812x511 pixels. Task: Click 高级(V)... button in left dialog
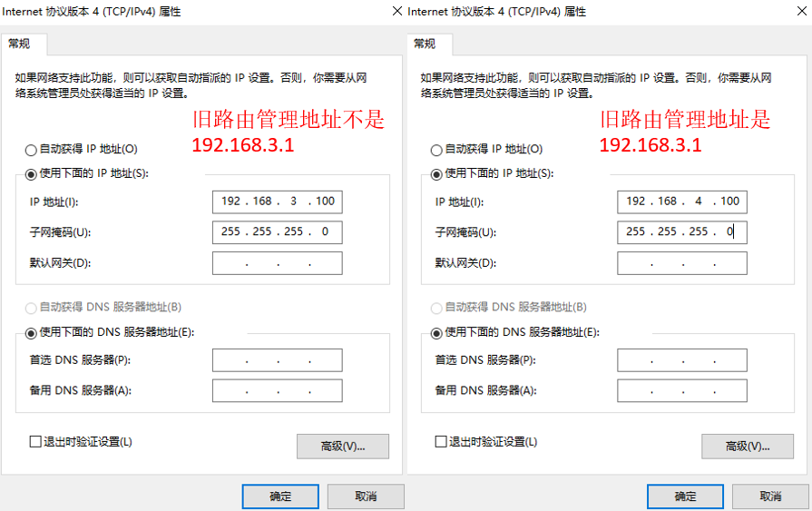(x=342, y=447)
